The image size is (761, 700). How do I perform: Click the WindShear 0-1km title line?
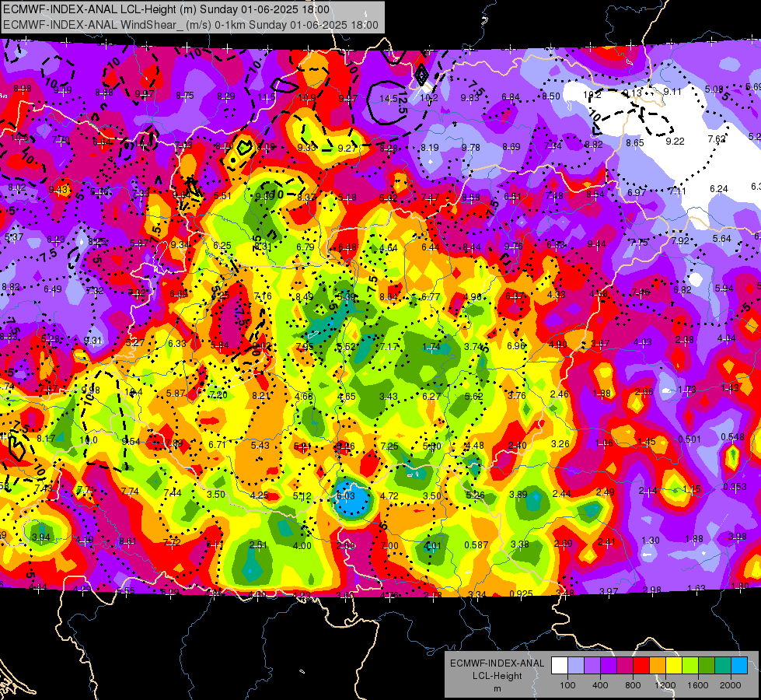coord(190,25)
